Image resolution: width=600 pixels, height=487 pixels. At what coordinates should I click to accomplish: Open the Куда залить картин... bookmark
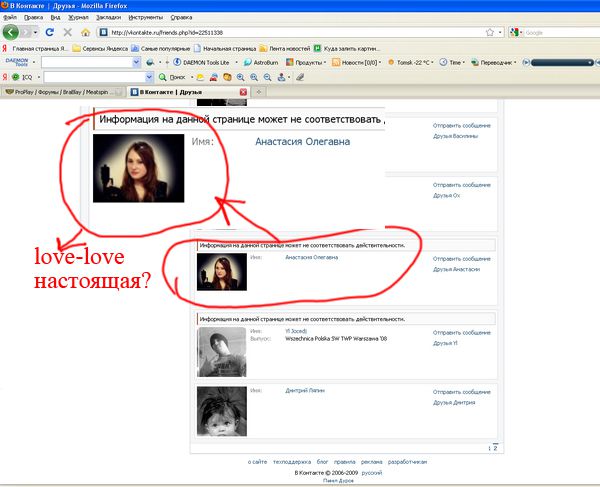[x=347, y=49]
